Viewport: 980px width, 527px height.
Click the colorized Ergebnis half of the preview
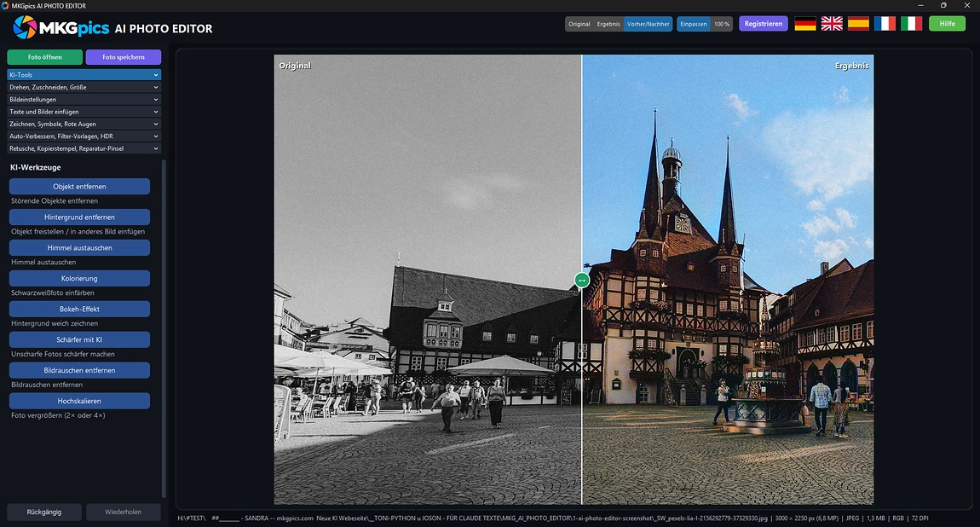[728, 280]
